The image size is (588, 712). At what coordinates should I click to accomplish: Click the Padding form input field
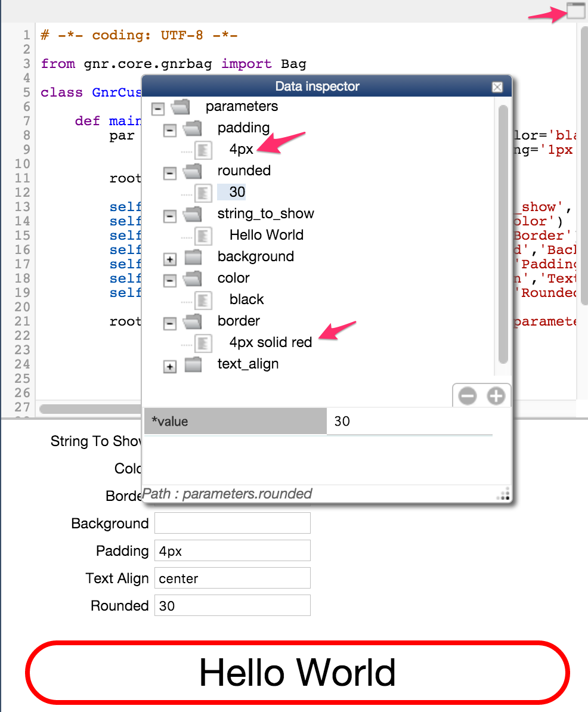coord(233,550)
